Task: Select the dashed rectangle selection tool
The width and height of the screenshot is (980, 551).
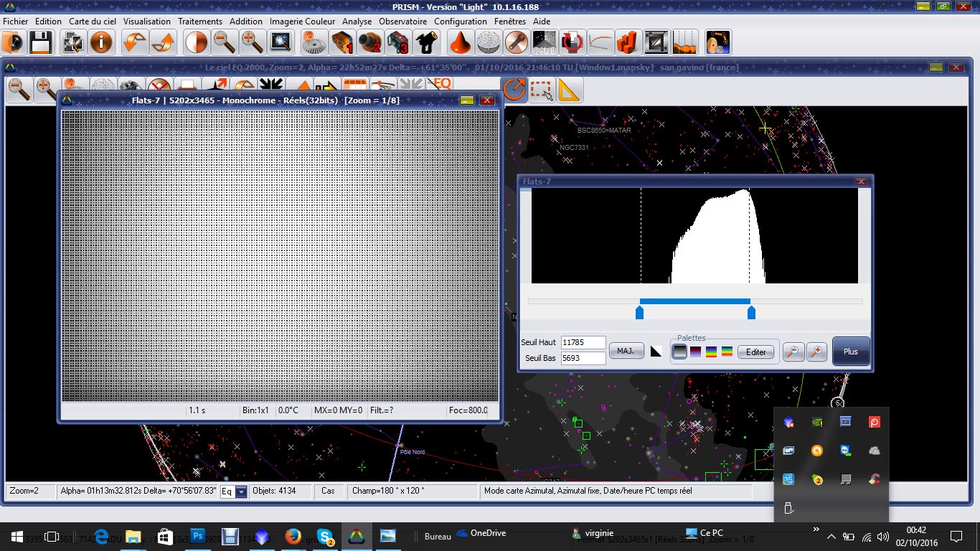Action: tap(542, 90)
